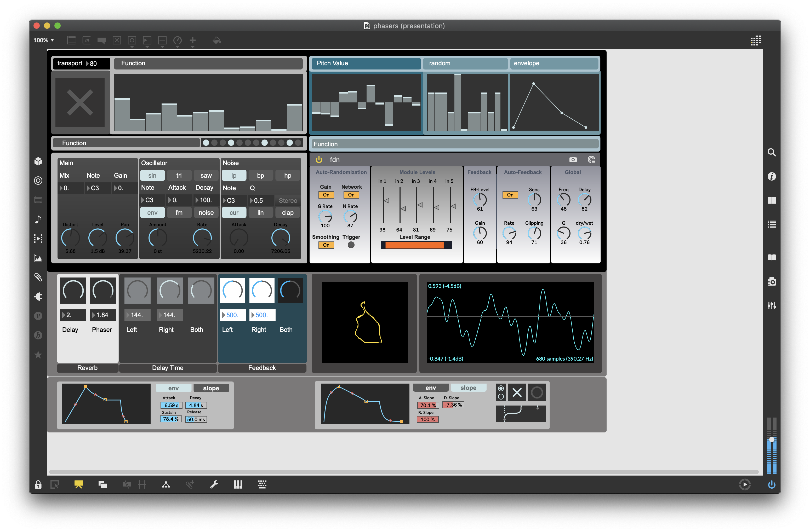Select the saw oscillator waveform button
Screen dimensions: 810x532
point(206,176)
